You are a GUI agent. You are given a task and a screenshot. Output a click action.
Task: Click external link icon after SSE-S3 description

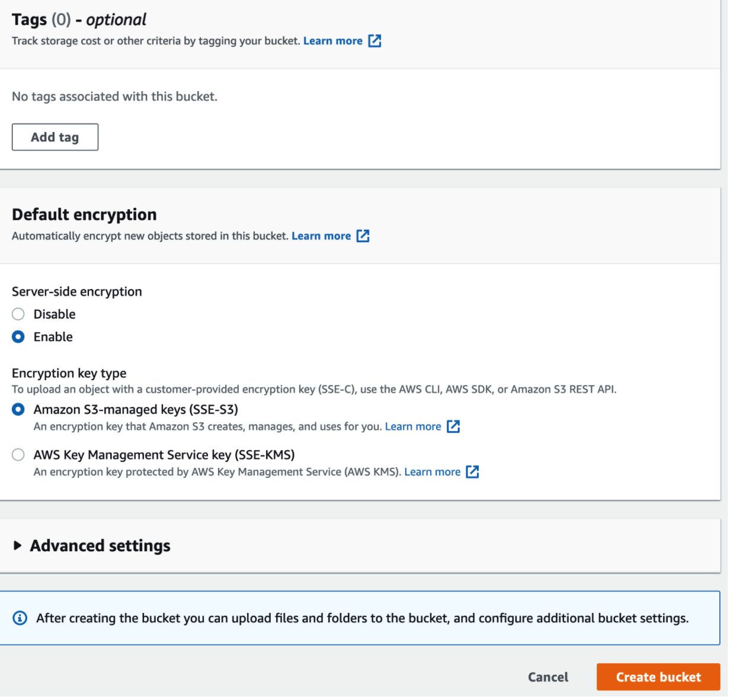tap(453, 426)
